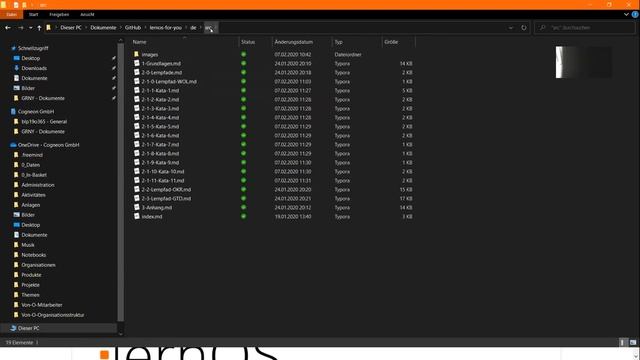Viewport: 640px width, 360px height.
Task: Select Dieser PC in the navigation pane
Action: [29, 328]
